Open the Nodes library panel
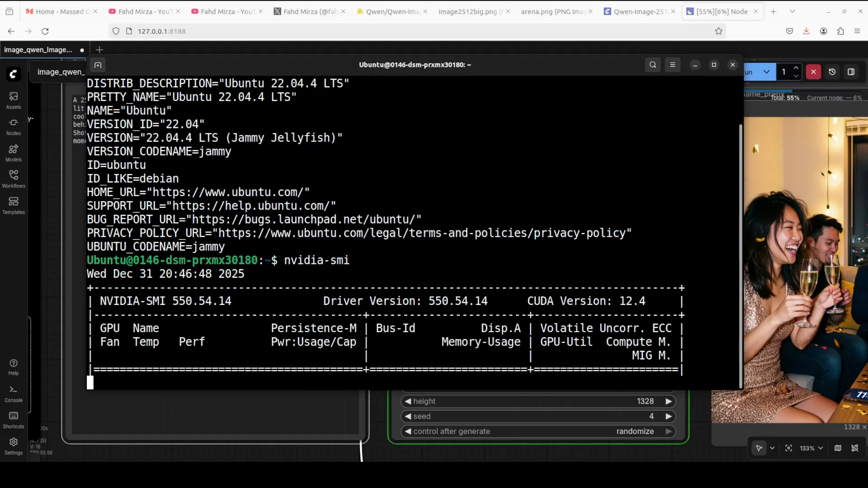This screenshot has height=488, width=868. (x=13, y=127)
